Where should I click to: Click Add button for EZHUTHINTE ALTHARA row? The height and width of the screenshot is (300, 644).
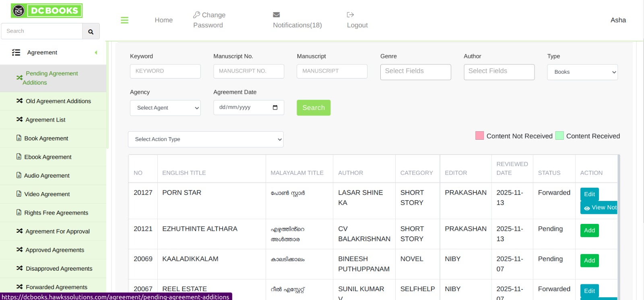tap(589, 230)
